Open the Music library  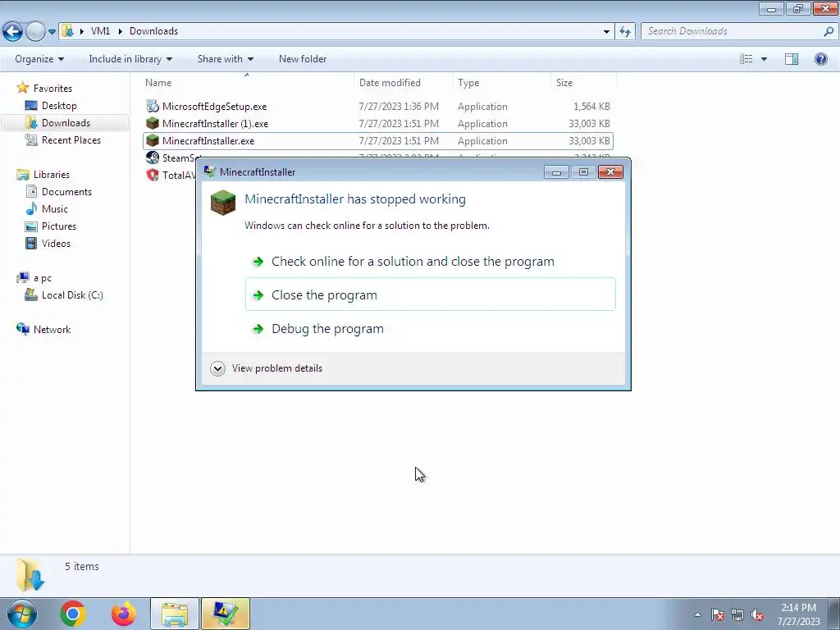tap(47, 209)
